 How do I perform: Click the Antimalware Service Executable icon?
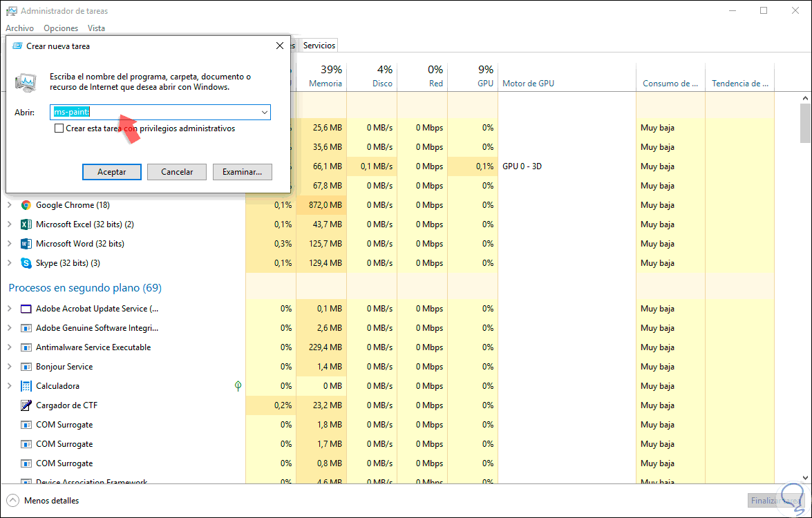click(26, 347)
